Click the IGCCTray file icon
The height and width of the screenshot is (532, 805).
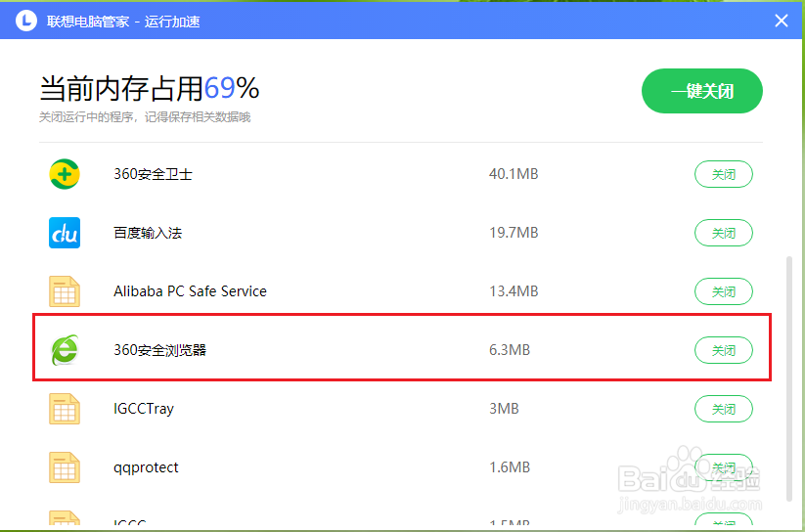pos(65,409)
